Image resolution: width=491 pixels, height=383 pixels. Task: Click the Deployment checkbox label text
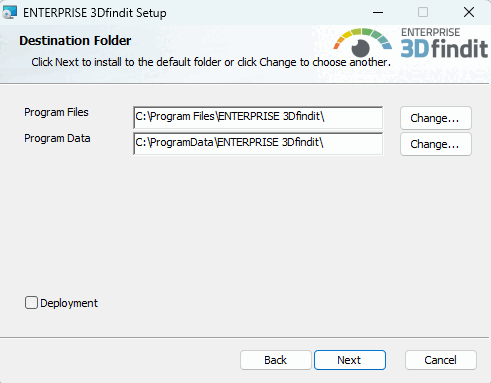69,303
